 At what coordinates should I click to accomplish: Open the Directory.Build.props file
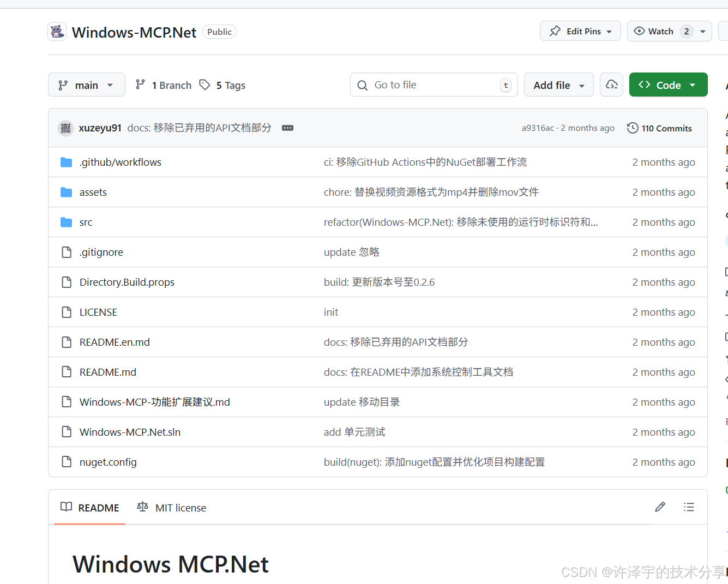tap(127, 282)
